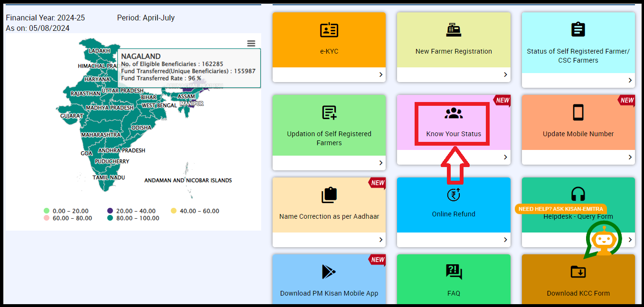644x307 pixels.
Task: Click the e-KYC ID card icon
Action: (x=329, y=30)
